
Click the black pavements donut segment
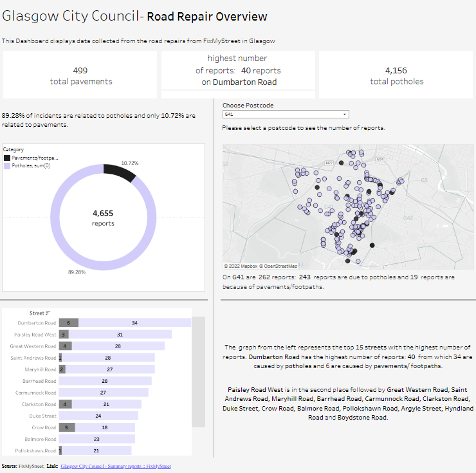click(x=120, y=172)
